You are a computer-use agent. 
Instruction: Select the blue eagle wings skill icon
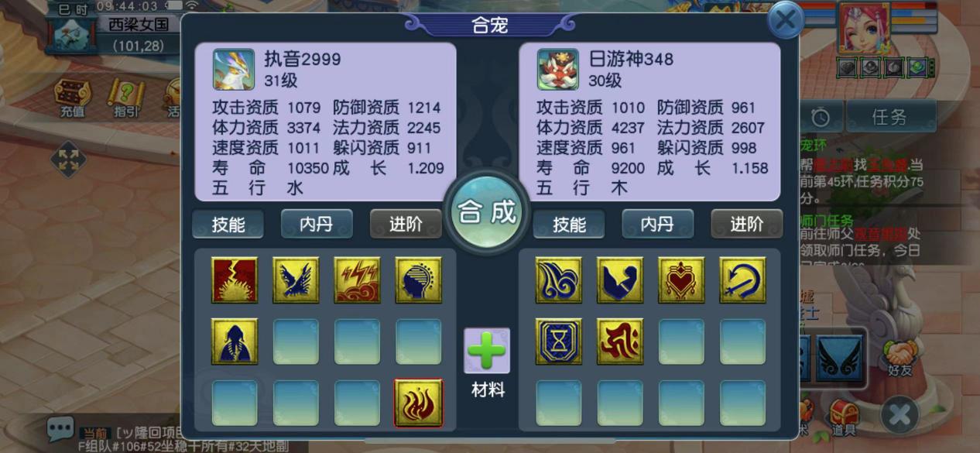pyautogui.click(x=296, y=280)
